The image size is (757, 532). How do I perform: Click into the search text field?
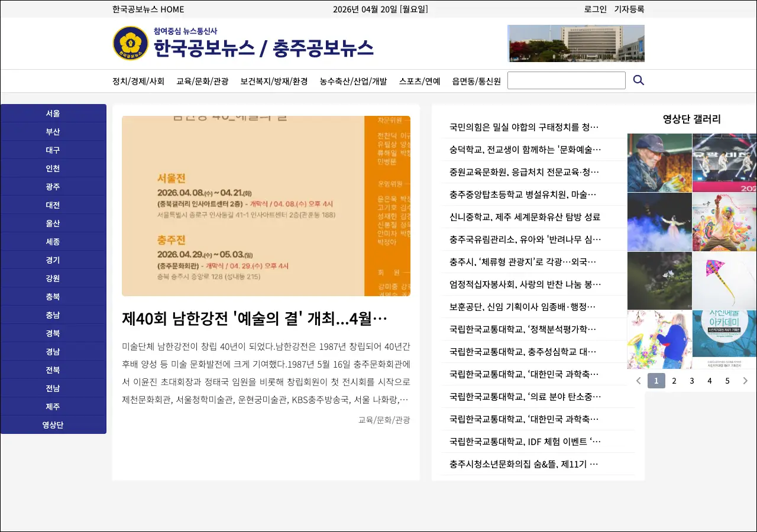coord(566,80)
